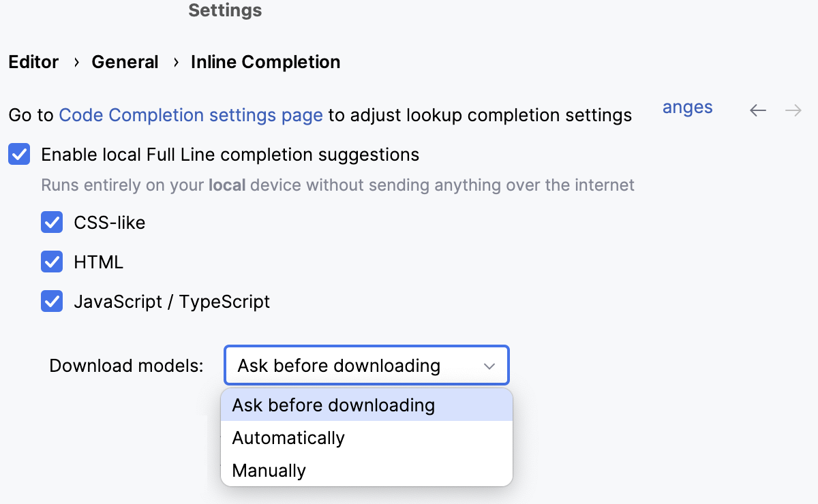Click the local device description text
This screenshot has height=504, width=818.
tap(338, 185)
